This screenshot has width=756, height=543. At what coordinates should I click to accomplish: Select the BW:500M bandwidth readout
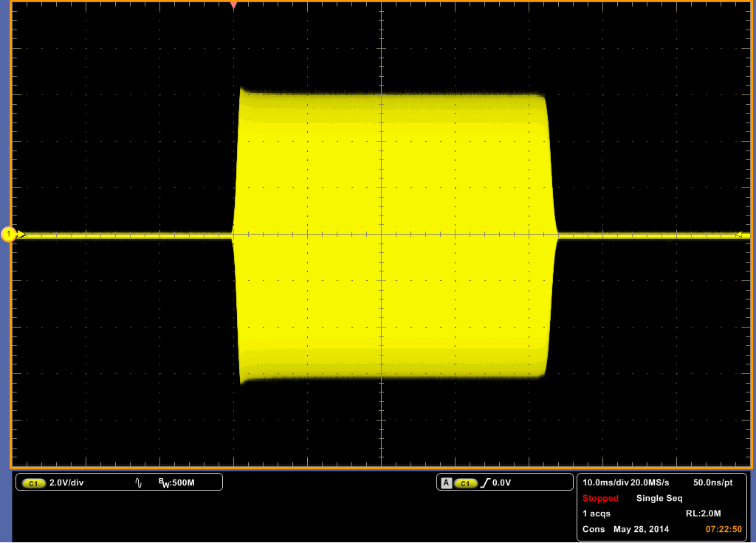(176, 483)
